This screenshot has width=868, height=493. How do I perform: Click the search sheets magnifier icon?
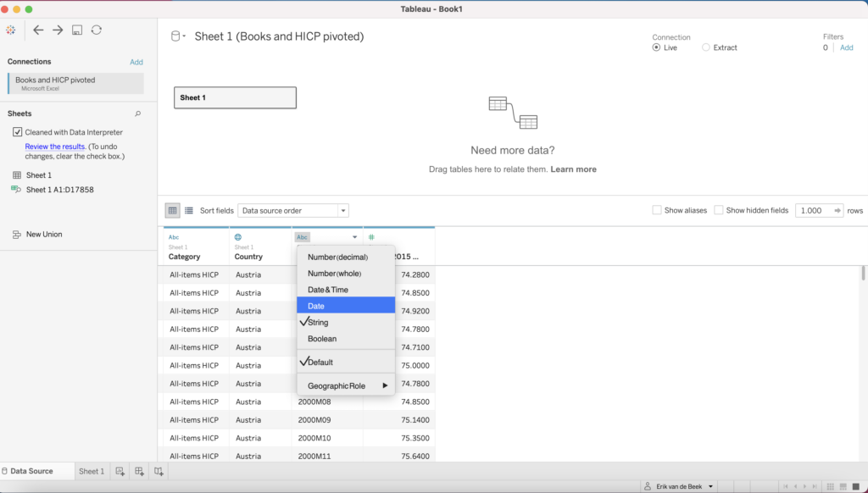click(x=138, y=114)
